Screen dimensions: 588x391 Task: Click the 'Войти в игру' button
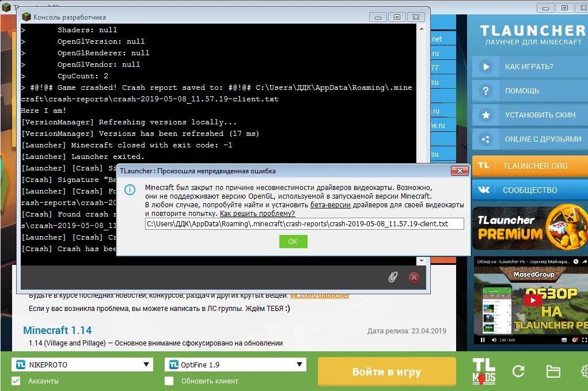click(386, 372)
